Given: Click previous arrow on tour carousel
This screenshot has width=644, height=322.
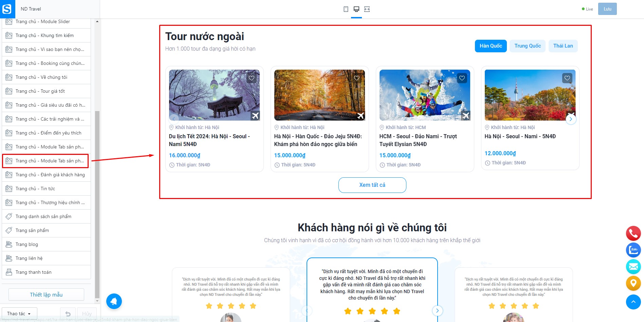Looking at the screenshot, I should click(x=174, y=119).
